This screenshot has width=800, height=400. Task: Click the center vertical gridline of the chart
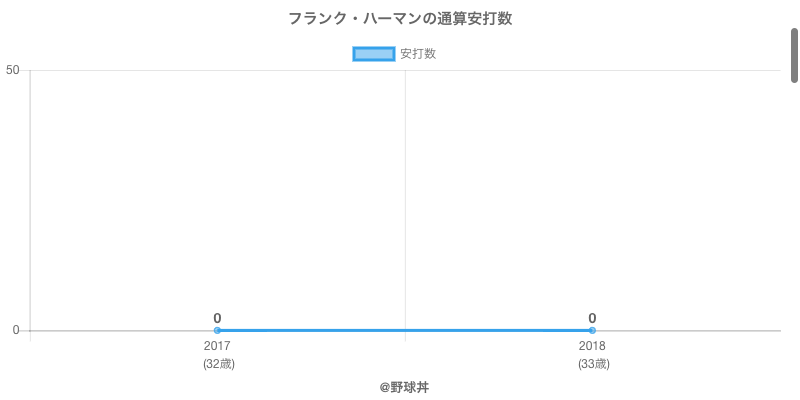405,200
